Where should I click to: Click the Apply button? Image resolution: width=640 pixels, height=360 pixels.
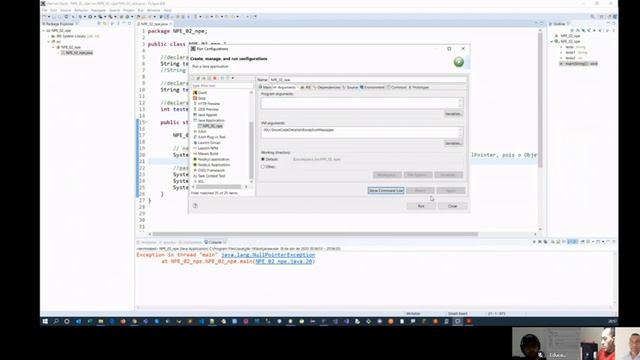(451, 191)
